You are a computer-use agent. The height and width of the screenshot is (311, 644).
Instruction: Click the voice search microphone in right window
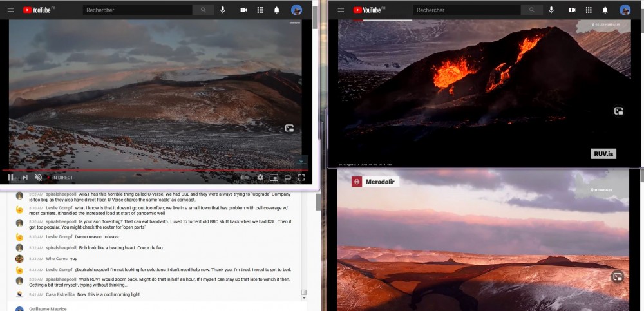(551, 10)
